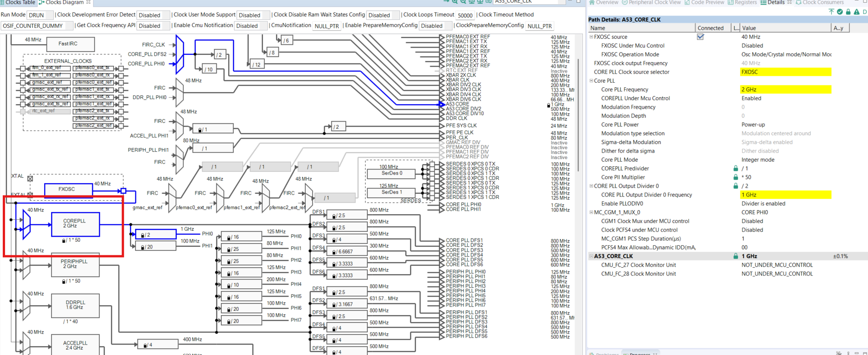This screenshot has width=868, height=355.
Task: Open Clock User Mode Support dropdown
Action: (x=253, y=15)
